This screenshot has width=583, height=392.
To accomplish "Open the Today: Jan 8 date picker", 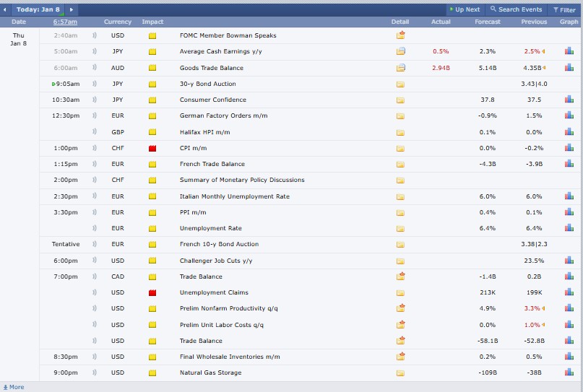I will pyautogui.click(x=39, y=9).
